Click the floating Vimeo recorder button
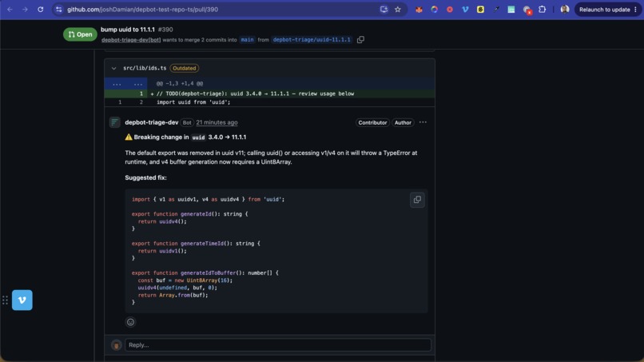644x362 pixels. point(22,300)
